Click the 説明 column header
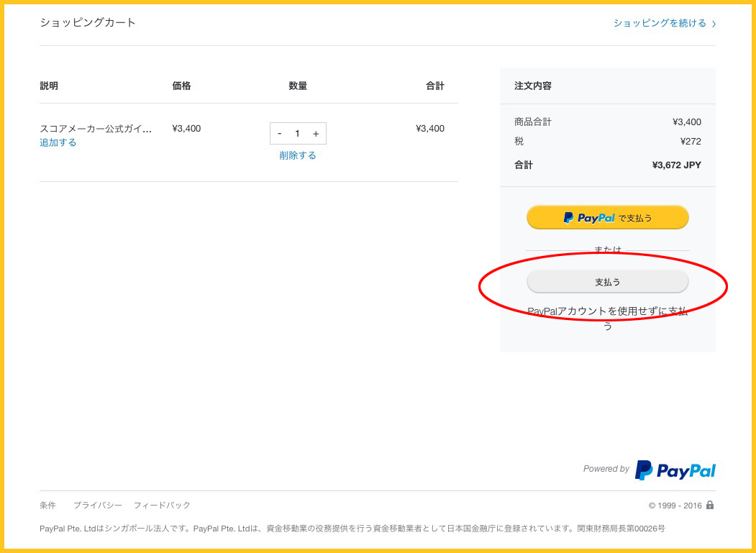This screenshot has height=553, width=756. (x=49, y=86)
